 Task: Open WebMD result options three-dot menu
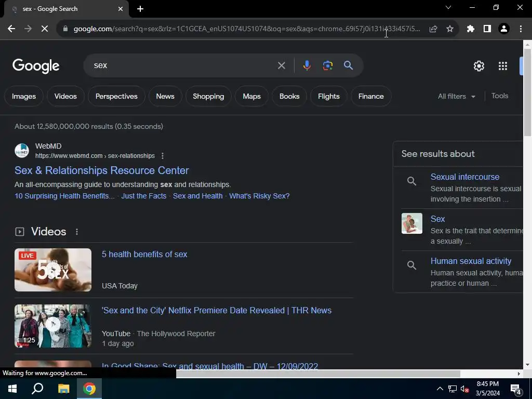pyautogui.click(x=163, y=156)
